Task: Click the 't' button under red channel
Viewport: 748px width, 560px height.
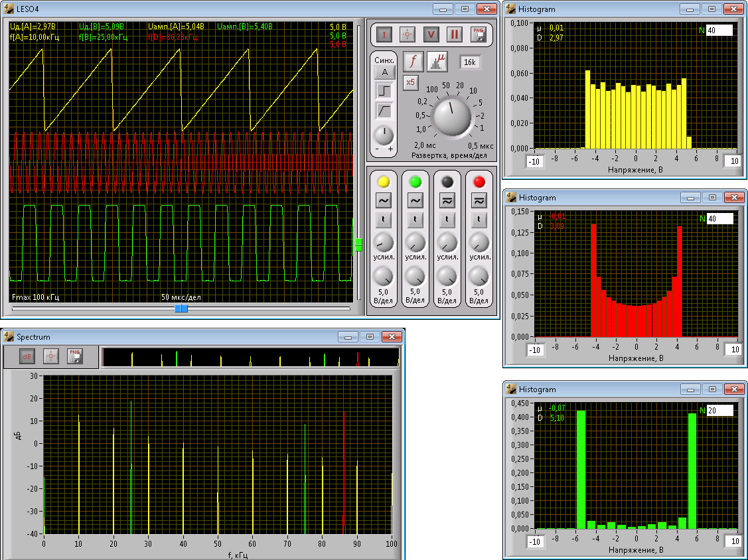Action: pos(479,219)
